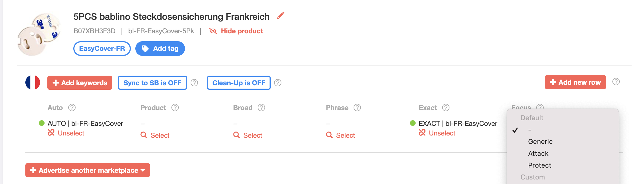Open help icon next to Add new row
Image resolution: width=644 pixels, height=184 pixels.
pos(616,82)
